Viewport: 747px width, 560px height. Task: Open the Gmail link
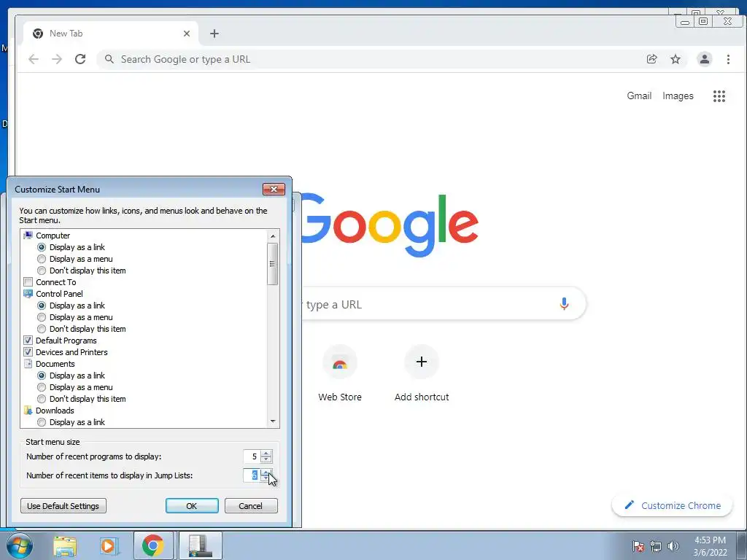coord(639,96)
